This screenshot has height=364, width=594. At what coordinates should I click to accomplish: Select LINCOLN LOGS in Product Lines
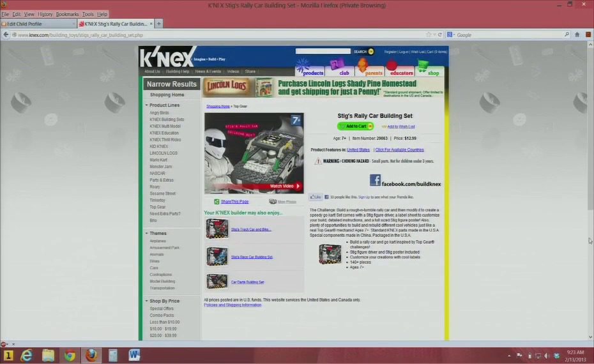(164, 153)
